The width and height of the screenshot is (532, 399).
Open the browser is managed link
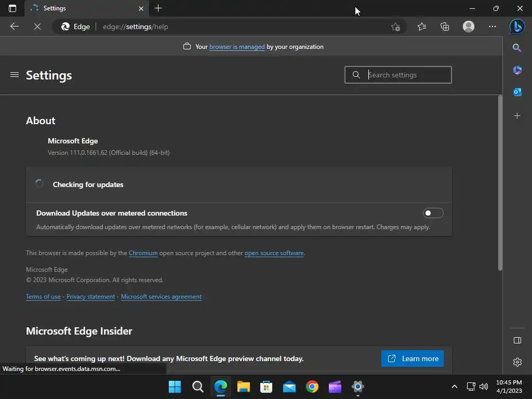237,47
